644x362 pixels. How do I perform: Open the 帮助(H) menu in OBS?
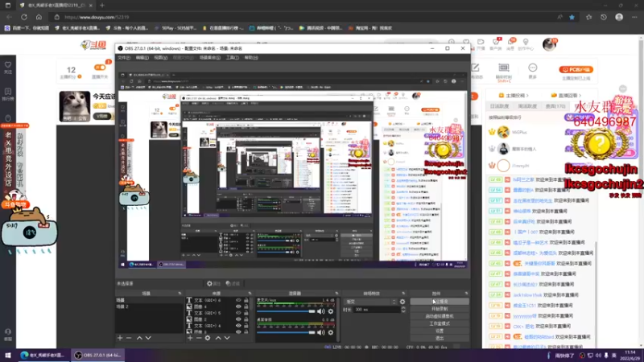251,58
